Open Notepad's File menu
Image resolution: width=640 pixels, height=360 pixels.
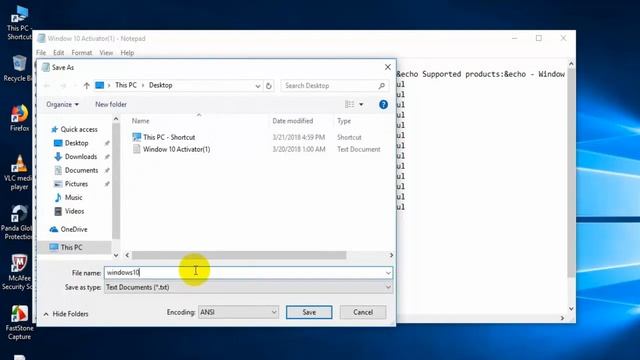click(x=41, y=53)
